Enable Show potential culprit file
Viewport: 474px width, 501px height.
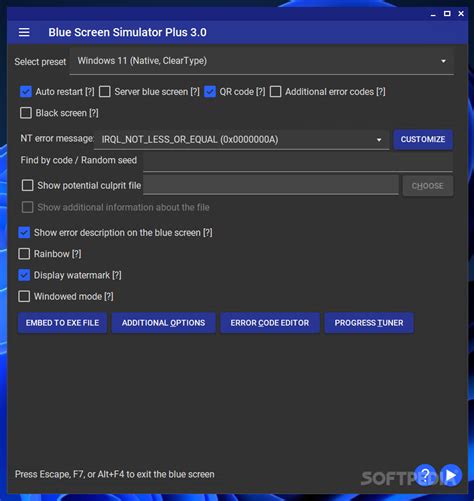(x=27, y=185)
